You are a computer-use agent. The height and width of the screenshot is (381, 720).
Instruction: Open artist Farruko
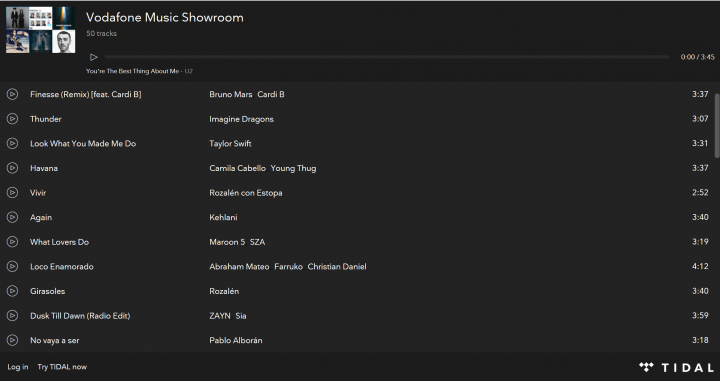pos(289,267)
